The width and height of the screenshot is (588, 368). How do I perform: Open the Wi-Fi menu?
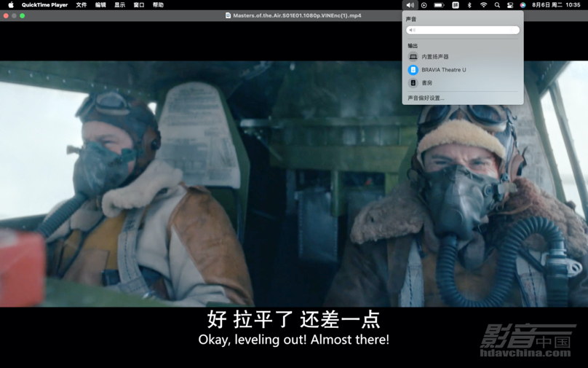[x=483, y=5]
